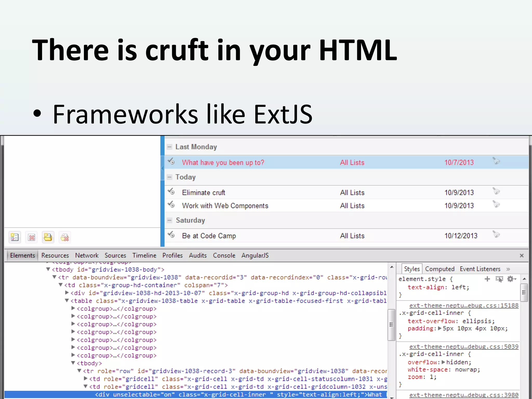Viewport: 532px width, 399px height.
Task: Click the delete list icon with red X
Action: (31, 237)
